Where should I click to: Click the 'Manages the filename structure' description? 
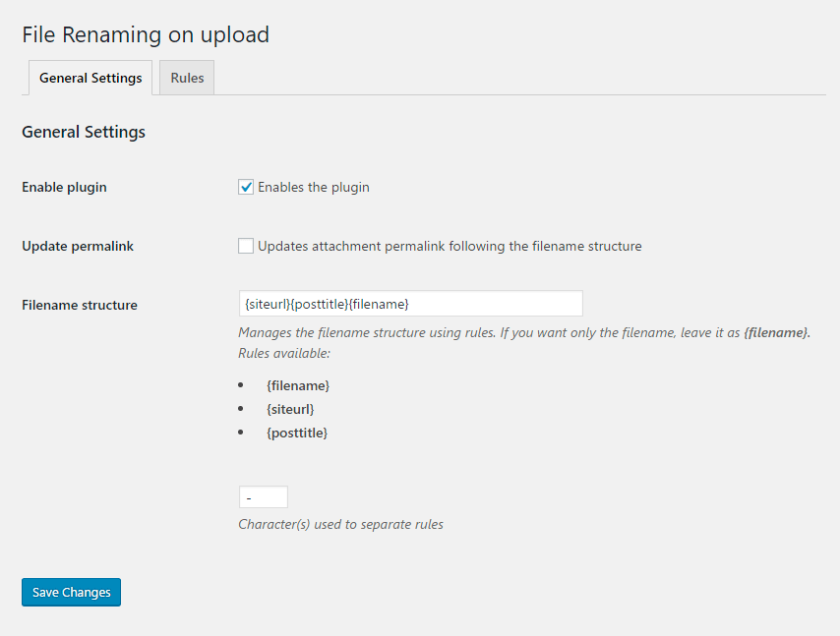523,332
